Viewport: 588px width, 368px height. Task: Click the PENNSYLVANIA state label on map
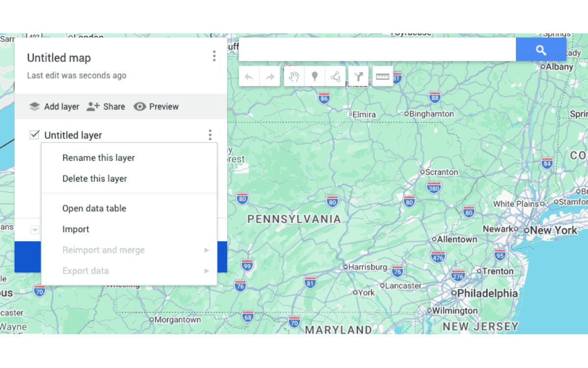coord(294,219)
